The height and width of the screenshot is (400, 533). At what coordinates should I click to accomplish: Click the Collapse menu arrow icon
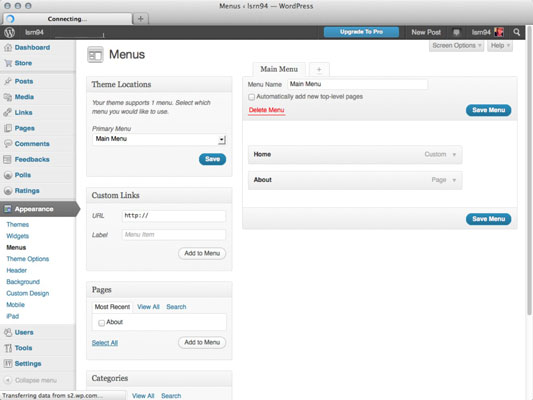tap(8, 380)
